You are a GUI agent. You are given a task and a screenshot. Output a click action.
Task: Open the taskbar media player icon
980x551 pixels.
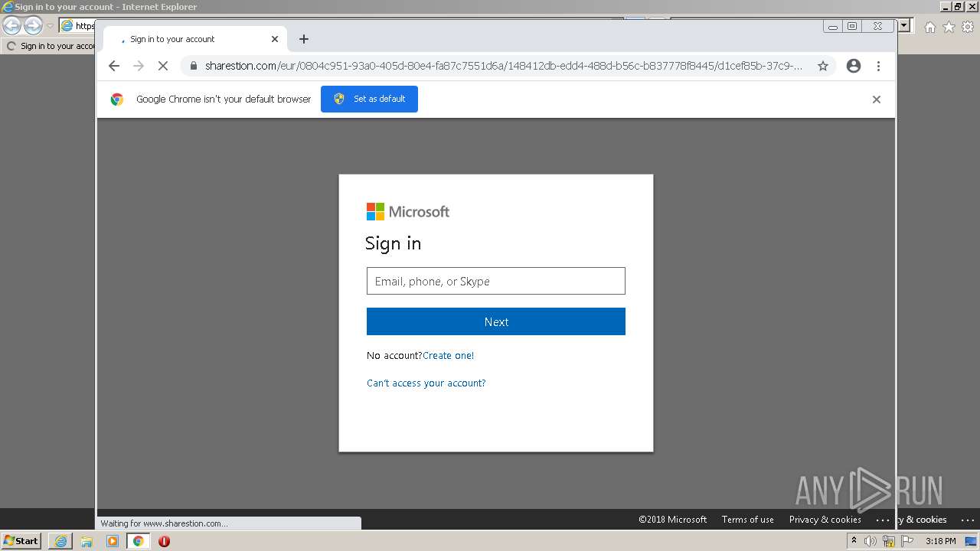(113, 541)
